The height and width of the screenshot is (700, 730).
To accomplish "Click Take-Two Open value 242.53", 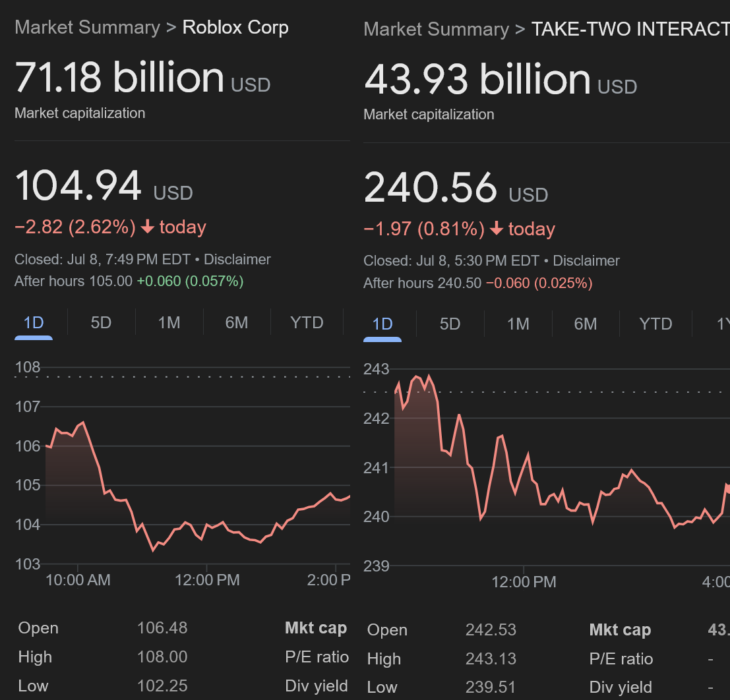I will pos(491,629).
